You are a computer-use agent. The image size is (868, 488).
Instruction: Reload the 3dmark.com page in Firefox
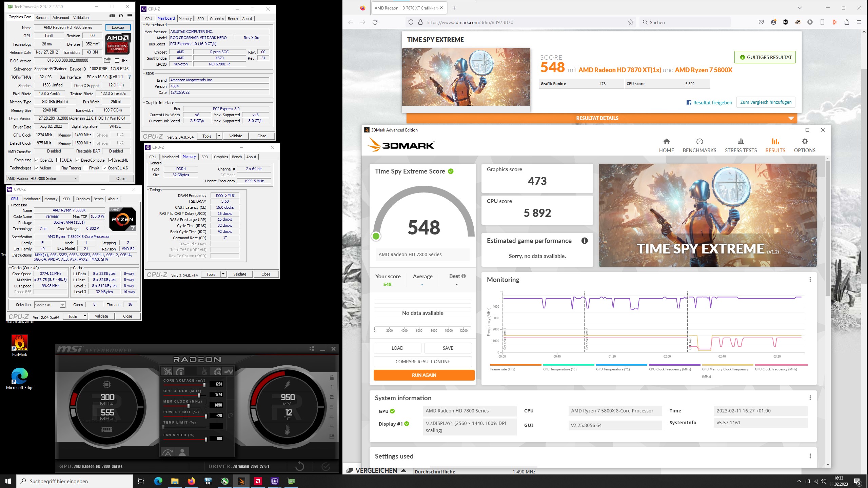[375, 22]
